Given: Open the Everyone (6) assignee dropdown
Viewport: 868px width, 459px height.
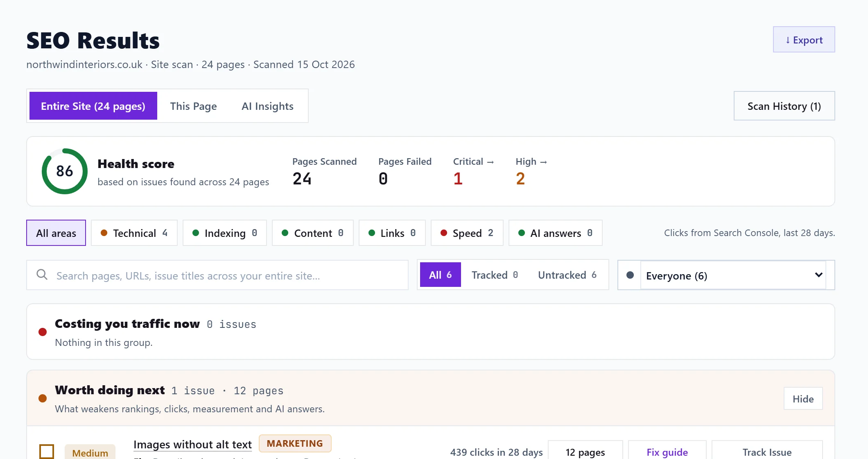Looking at the screenshot, I should click(x=733, y=275).
